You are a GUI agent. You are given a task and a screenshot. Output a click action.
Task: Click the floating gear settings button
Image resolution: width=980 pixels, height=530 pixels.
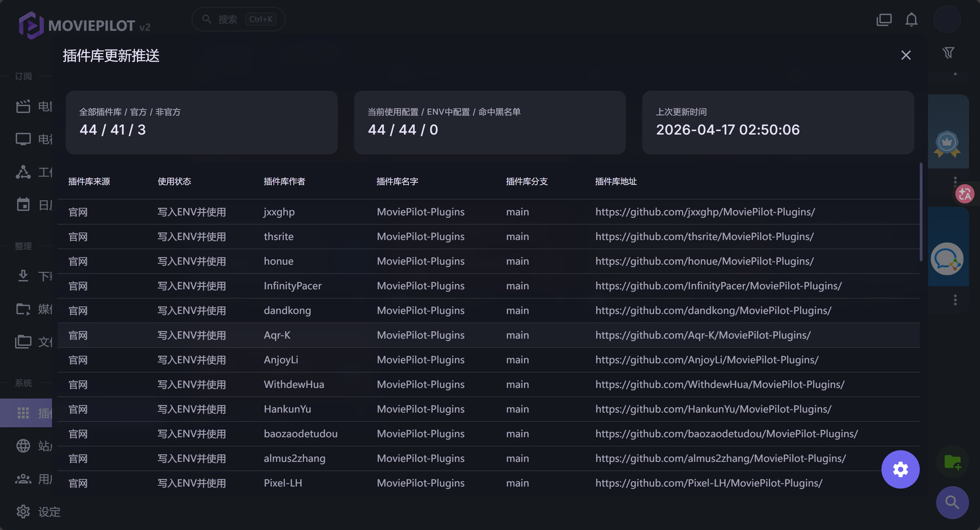[900, 469]
